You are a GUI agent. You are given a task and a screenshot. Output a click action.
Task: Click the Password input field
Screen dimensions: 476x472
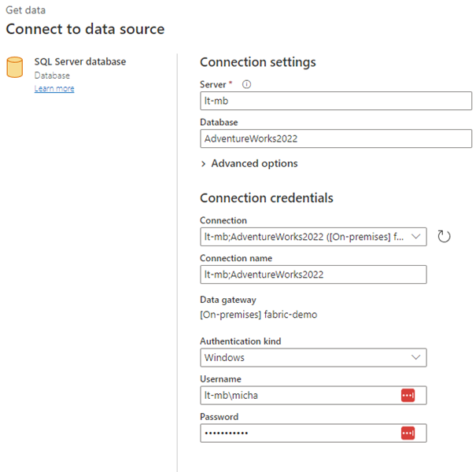(313, 433)
